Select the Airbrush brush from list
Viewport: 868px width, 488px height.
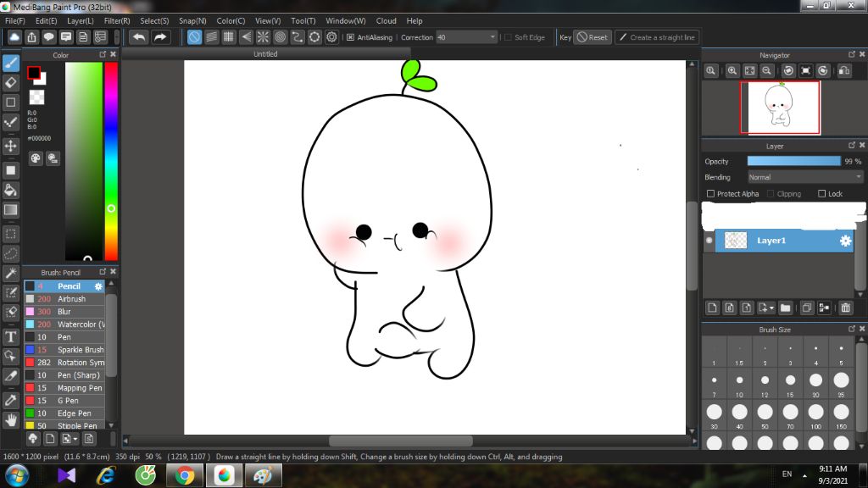click(71, 299)
